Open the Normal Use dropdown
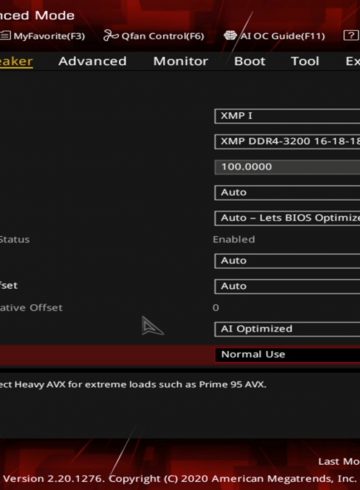Image resolution: width=360 pixels, height=490 pixels. [x=287, y=354]
